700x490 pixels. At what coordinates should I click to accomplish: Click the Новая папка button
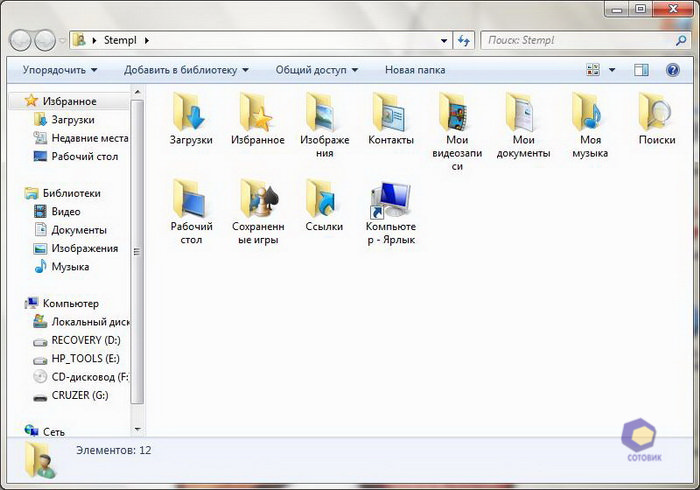click(415, 70)
